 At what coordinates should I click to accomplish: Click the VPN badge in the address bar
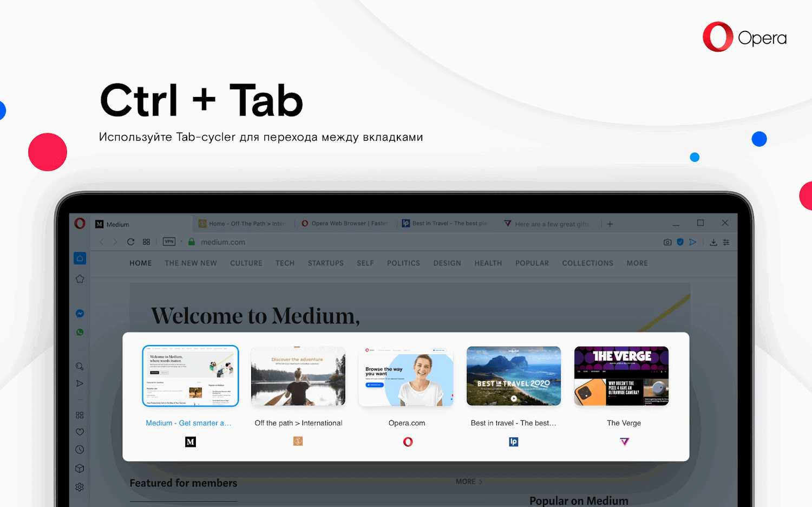tap(169, 242)
